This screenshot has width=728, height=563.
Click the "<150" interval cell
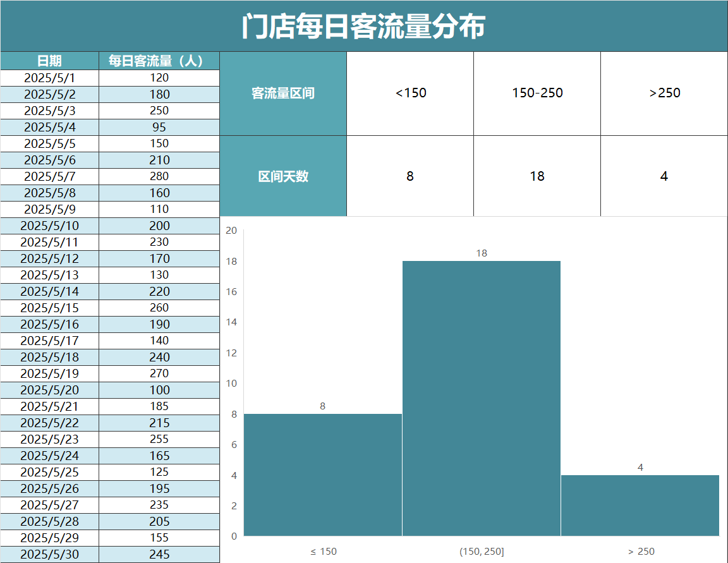point(410,94)
